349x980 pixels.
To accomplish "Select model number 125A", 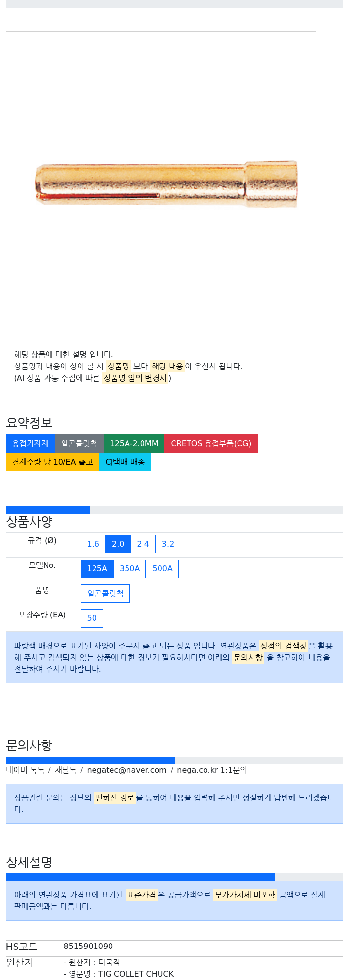I will [97, 569].
